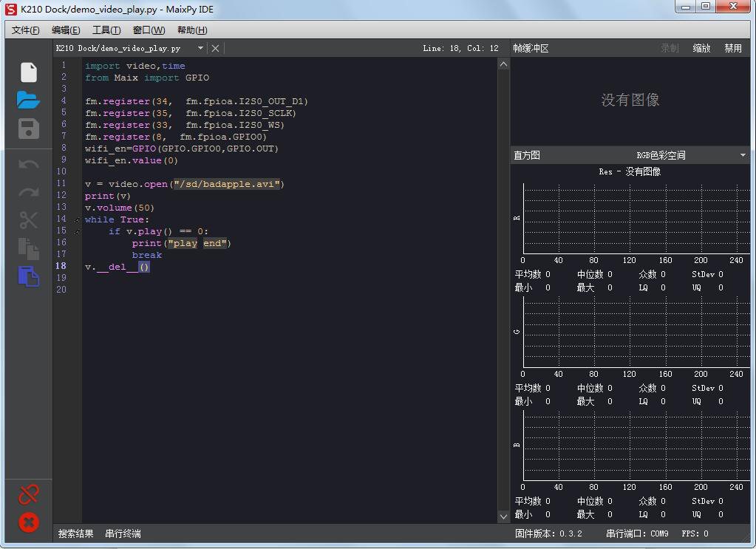Click the 录制 record button
The height and width of the screenshot is (549, 756).
[x=670, y=48]
